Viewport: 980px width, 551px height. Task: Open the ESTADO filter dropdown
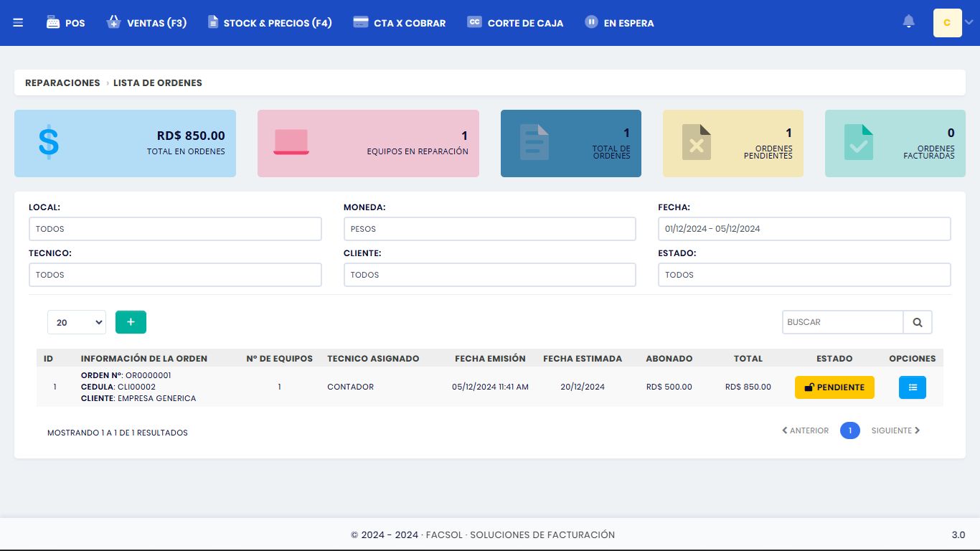(804, 275)
